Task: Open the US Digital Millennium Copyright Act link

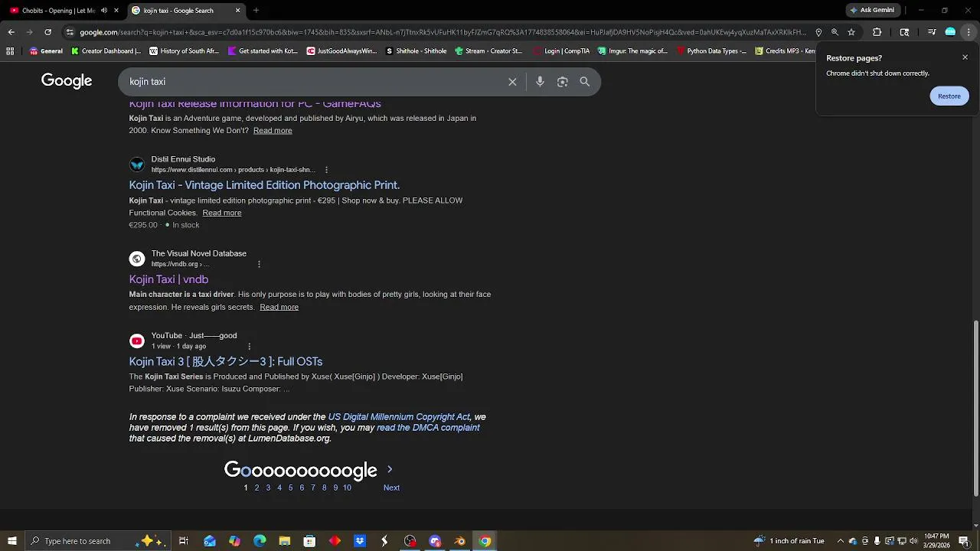Action: pos(399,417)
